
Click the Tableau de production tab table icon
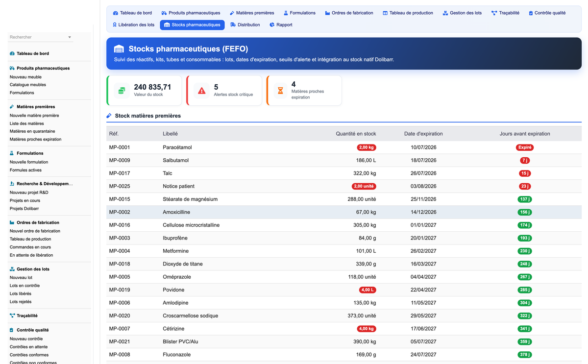point(385,13)
